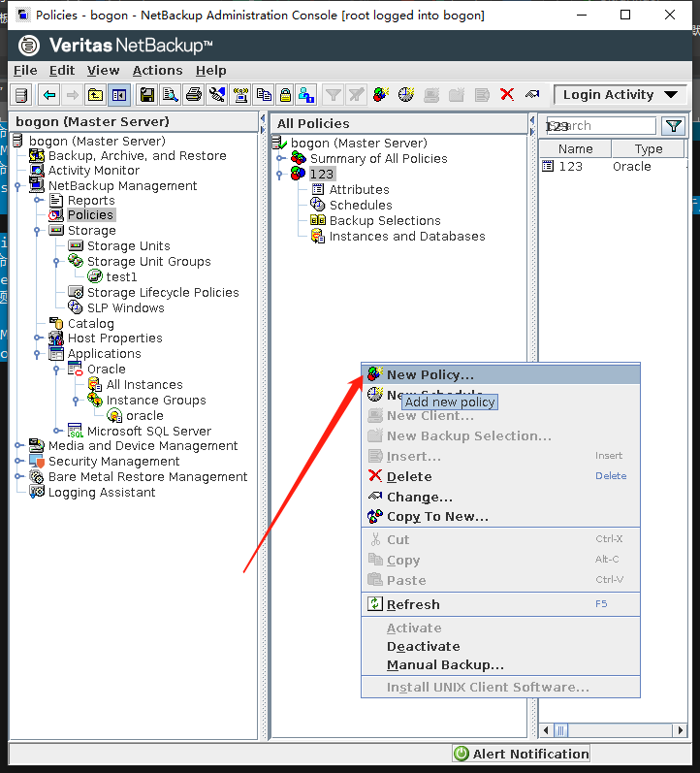Open print preview from the toolbar
The width and height of the screenshot is (700, 773).
click(171, 95)
